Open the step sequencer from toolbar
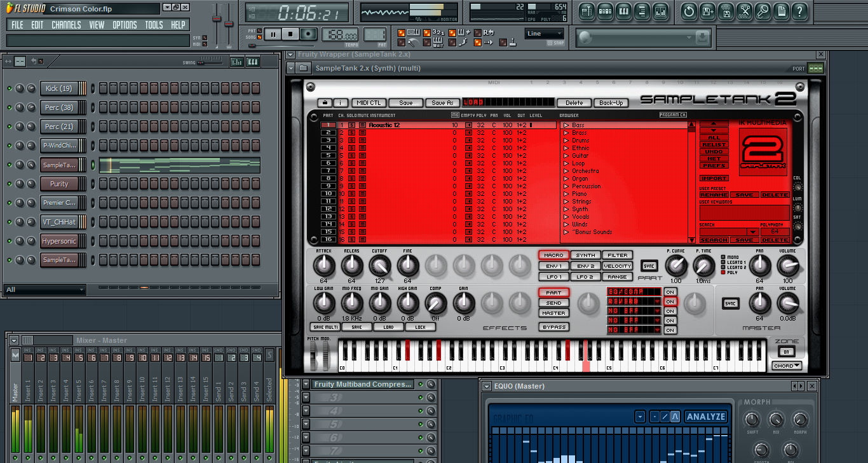Viewport: 868px width, 463px height. [x=605, y=11]
